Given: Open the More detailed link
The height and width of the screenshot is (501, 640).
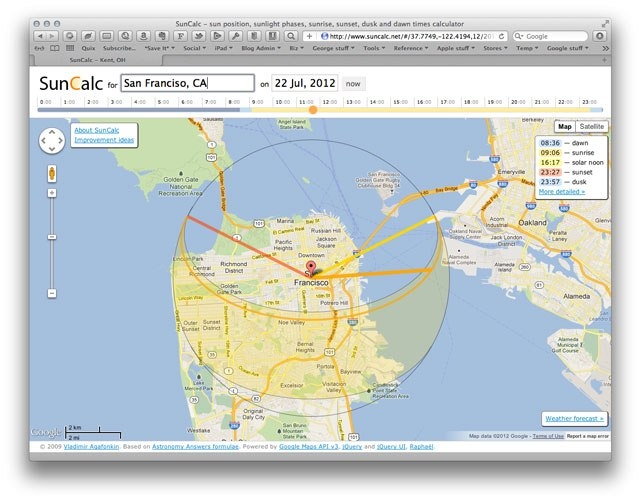Looking at the screenshot, I should 561,191.
